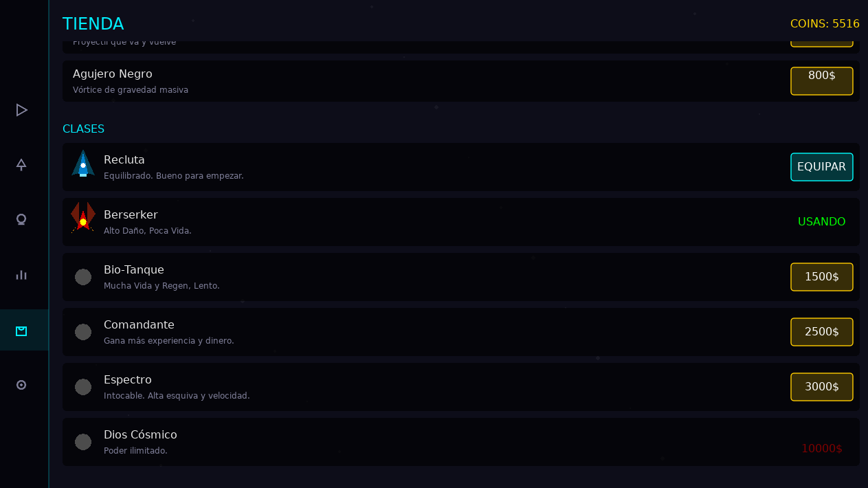
Task: Click the grey Dios Cósmico locked icon
Action: 83,442
